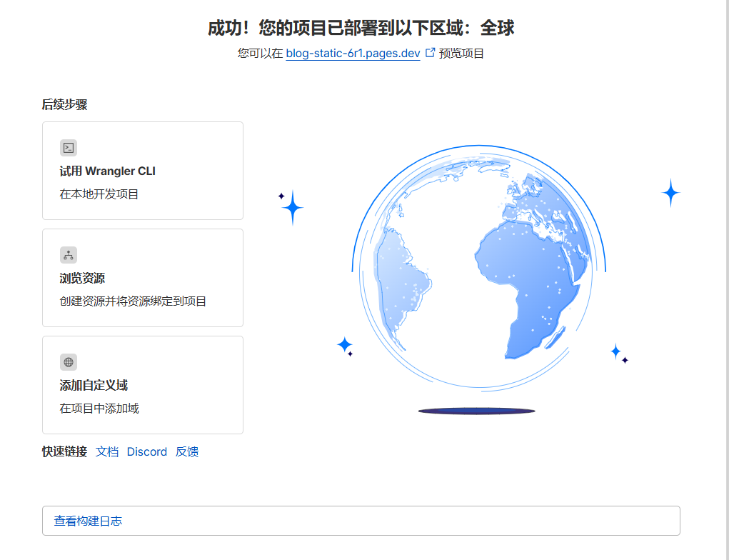Click the globe icon on 添加自定义域 card
The width and height of the screenshot is (729, 560).
click(x=68, y=362)
